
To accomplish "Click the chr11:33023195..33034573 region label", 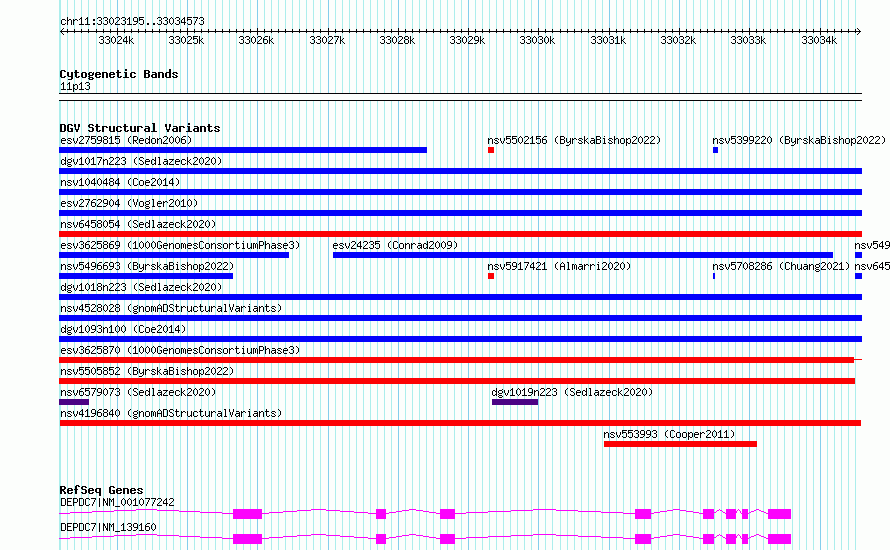I will 132,22.
